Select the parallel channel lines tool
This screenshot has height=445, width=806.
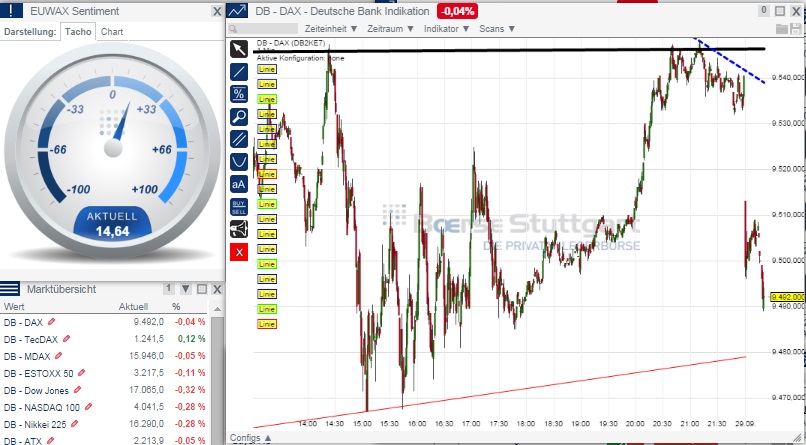coord(239,139)
